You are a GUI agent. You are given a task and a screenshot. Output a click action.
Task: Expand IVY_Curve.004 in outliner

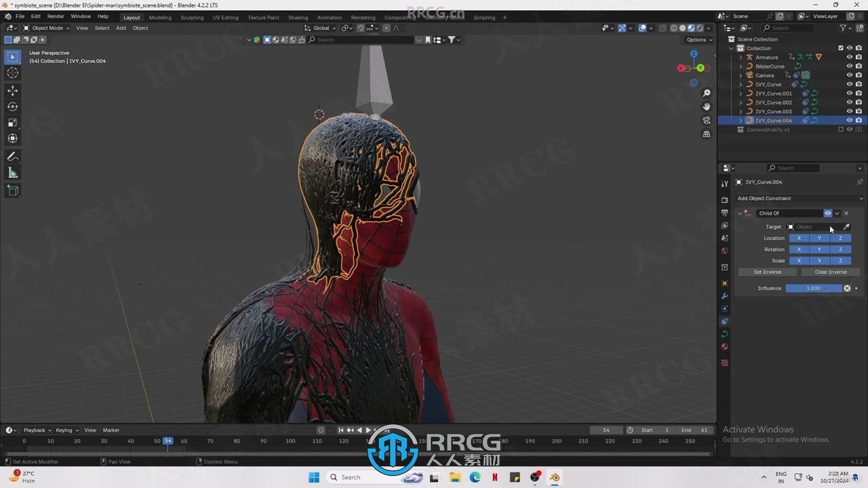(x=741, y=121)
